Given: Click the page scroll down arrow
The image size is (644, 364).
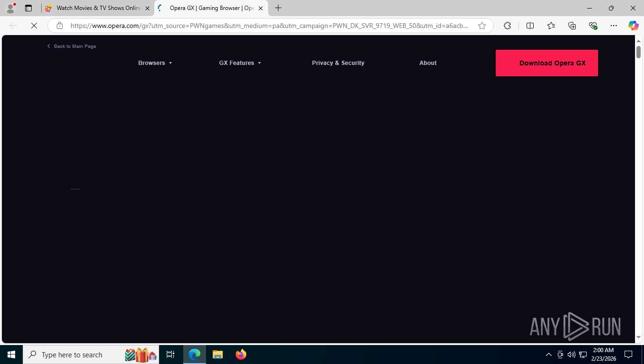Looking at the screenshot, I should coord(638,337).
